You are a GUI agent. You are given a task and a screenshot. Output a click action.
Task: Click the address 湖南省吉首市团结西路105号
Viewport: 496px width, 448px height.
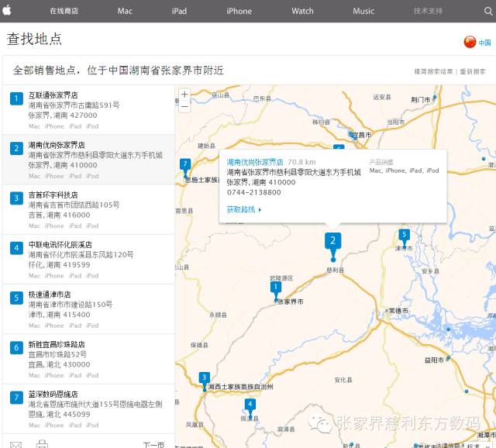pyautogui.click(x=74, y=205)
